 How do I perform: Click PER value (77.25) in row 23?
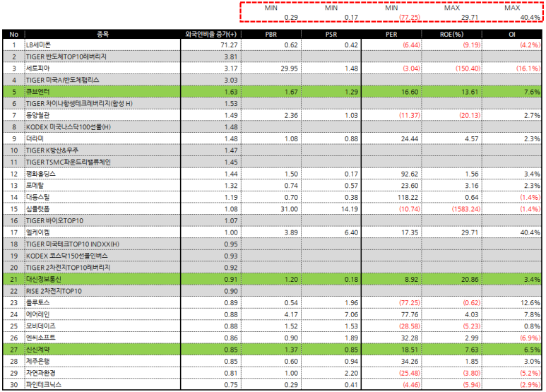coord(410,303)
